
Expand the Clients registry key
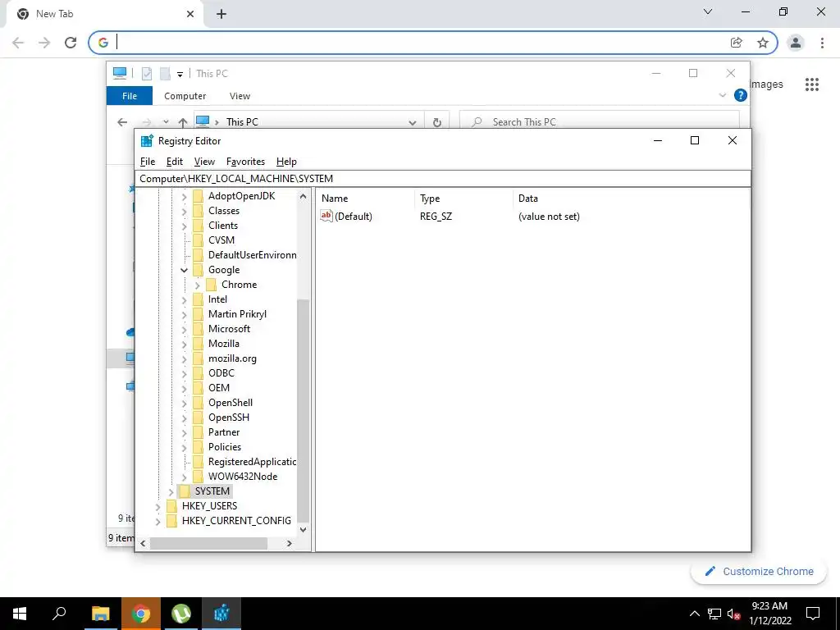(184, 226)
